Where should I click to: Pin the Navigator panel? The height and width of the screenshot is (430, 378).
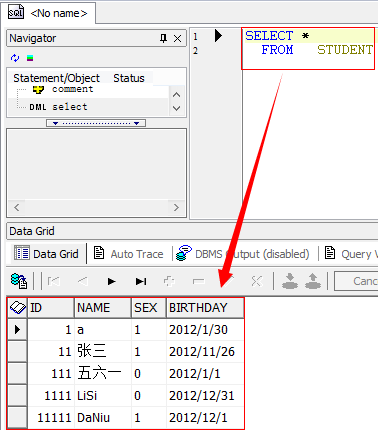[x=163, y=38]
